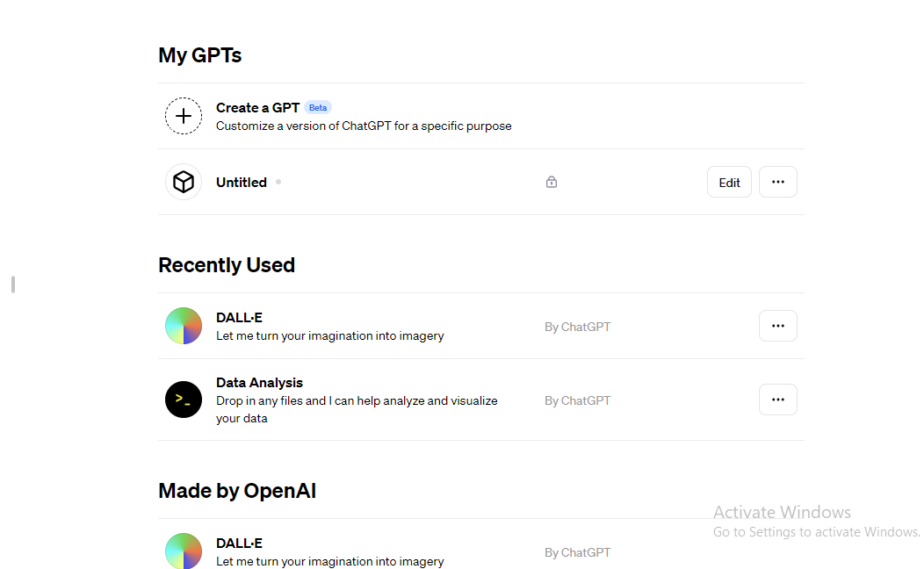The image size is (924, 569).
Task: Click the lock privacy icon on Untitled
Action: point(551,182)
